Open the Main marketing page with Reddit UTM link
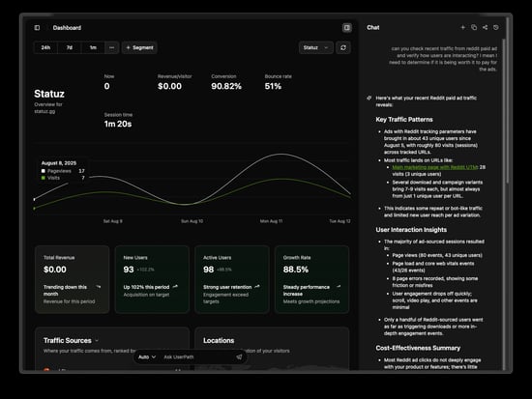 [435, 167]
